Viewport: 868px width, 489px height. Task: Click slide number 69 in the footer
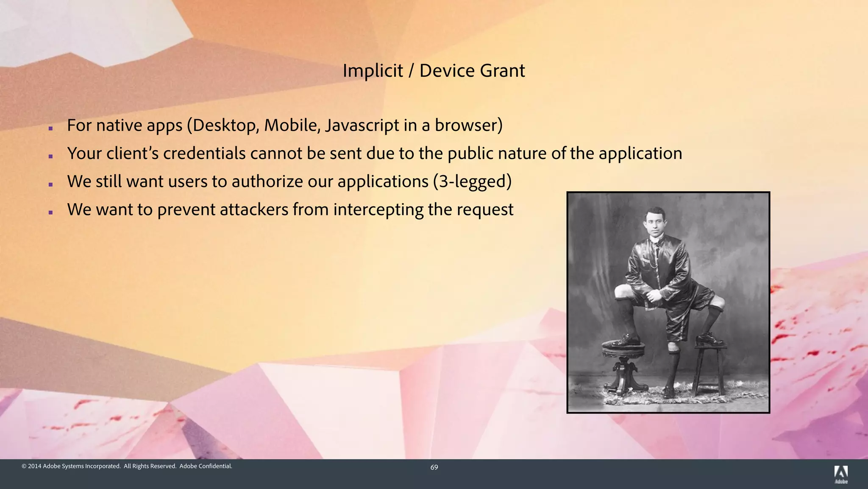[x=434, y=467]
